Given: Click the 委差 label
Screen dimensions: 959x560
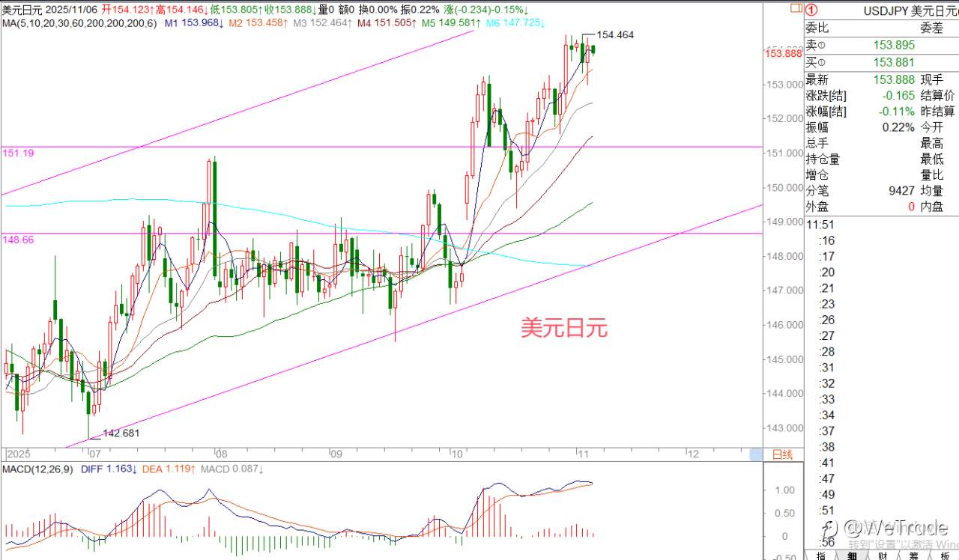Looking at the screenshot, I should point(931,28).
